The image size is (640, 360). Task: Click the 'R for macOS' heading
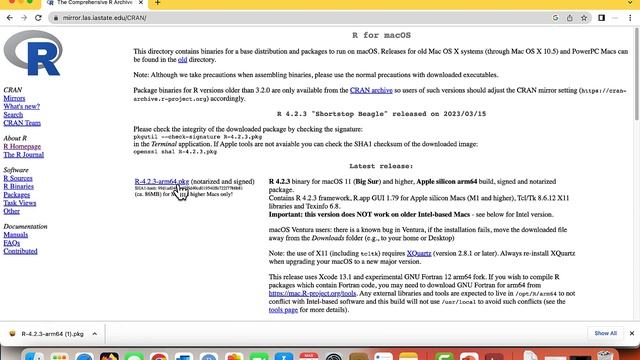pos(381,36)
